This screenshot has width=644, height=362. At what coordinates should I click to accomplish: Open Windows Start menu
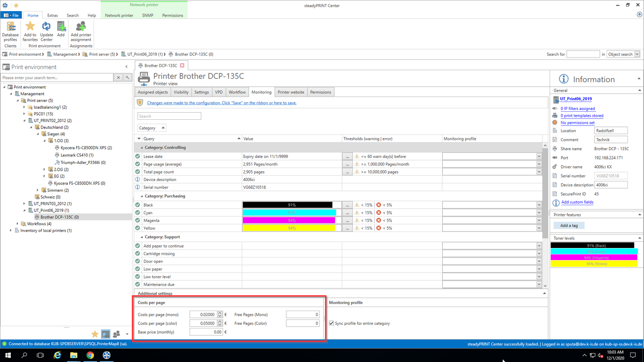[x=8, y=355]
